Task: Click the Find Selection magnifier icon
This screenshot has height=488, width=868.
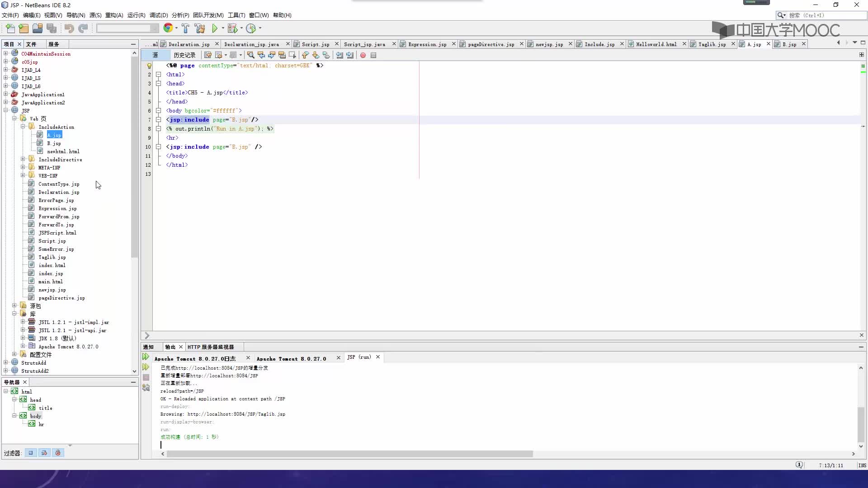Action: [250, 55]
